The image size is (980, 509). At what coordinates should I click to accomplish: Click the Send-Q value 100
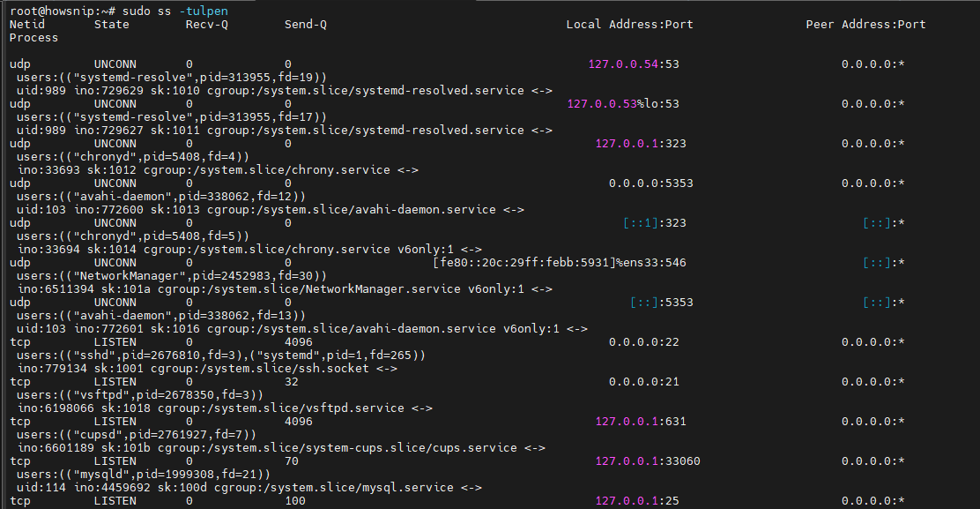(295, 500)
